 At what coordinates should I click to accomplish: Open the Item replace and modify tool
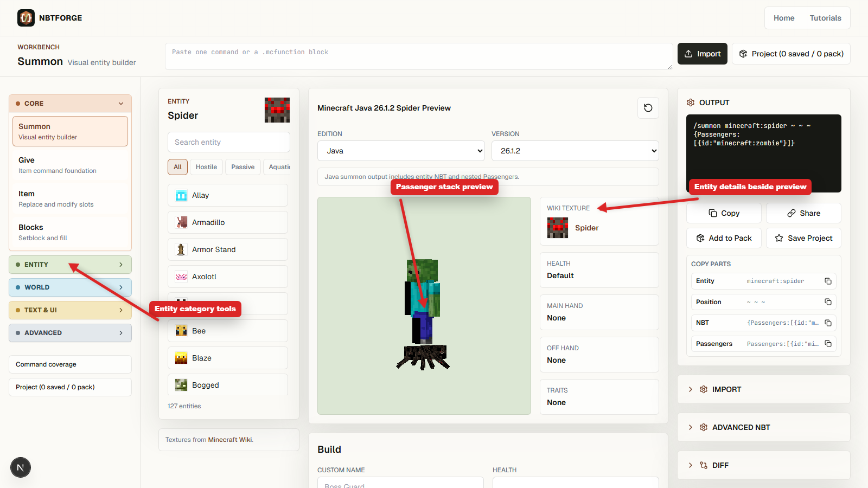coord(70,198)
